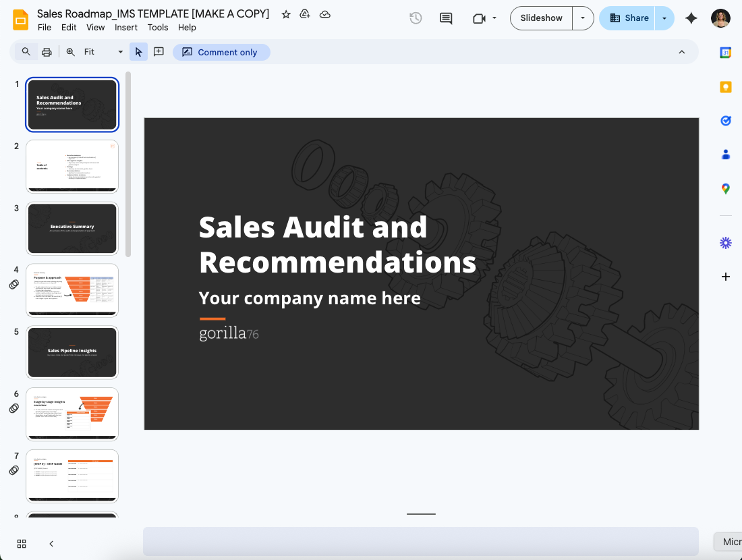The height and width of the screenshot is (560, 742).
Task: Open Share options dropdown arrow
Action: pyautogui.click(x=664, y=18)
